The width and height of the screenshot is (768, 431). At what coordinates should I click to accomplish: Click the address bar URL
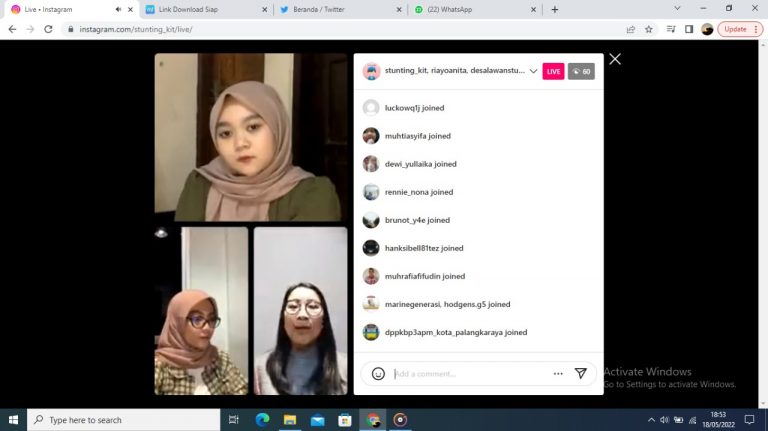[136, 29]
